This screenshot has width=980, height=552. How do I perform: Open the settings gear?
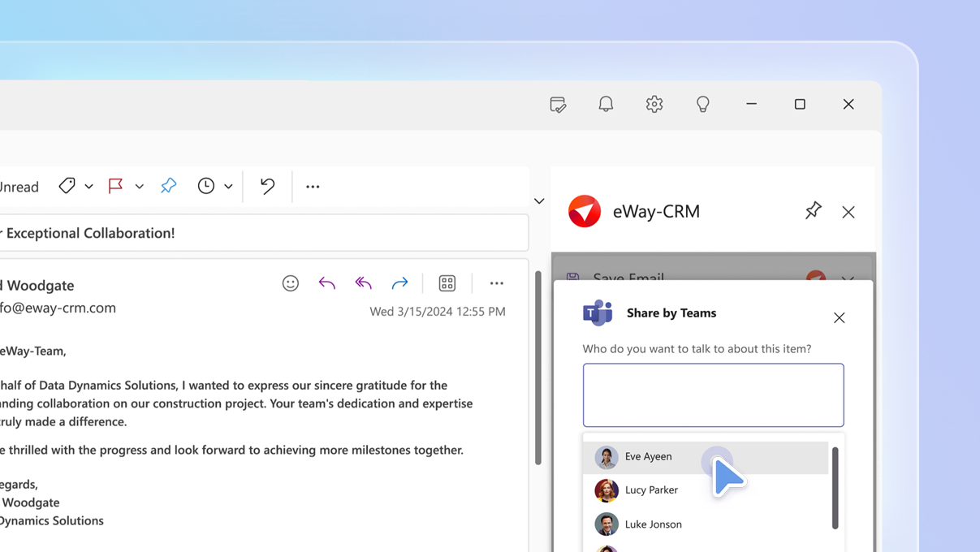654,104
